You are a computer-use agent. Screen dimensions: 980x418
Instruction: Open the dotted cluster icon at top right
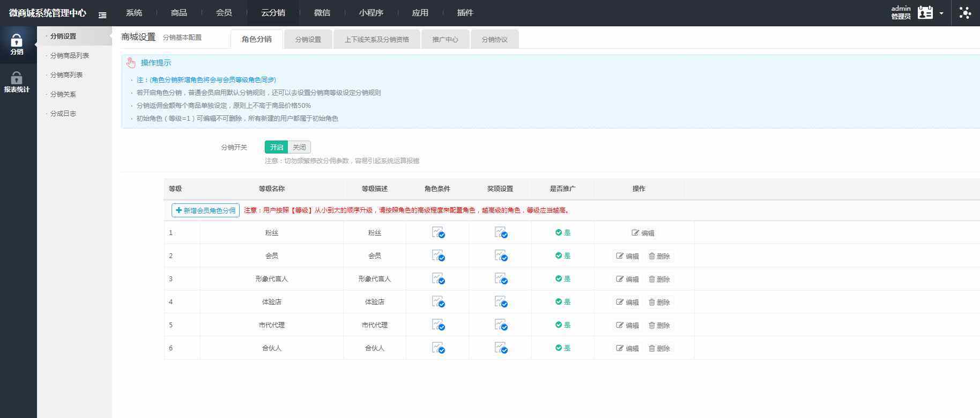(x=965, y=13)
